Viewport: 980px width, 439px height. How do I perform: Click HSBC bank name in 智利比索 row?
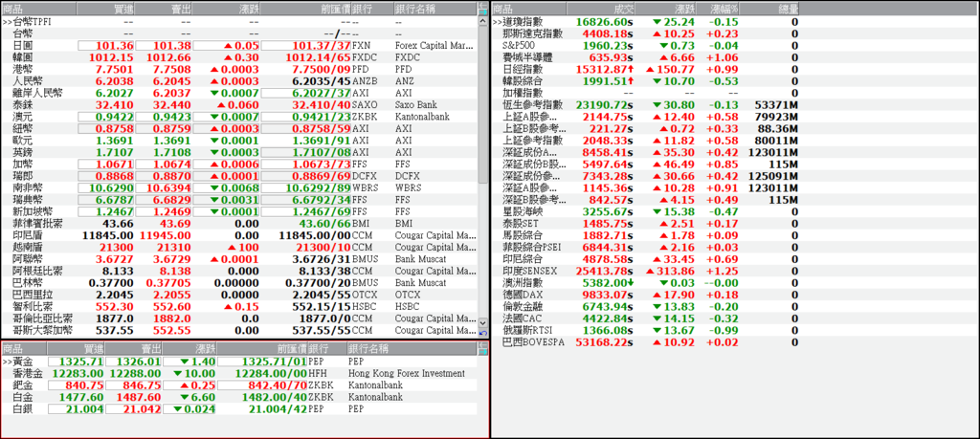point(408,307)
